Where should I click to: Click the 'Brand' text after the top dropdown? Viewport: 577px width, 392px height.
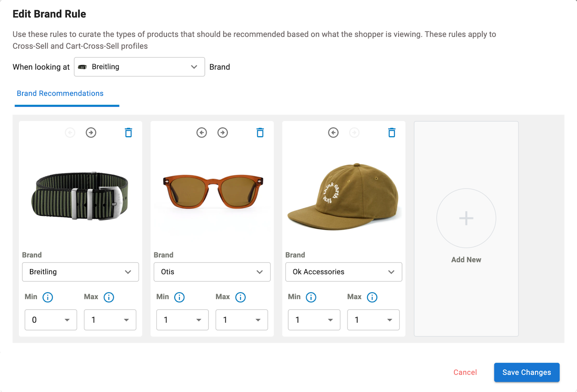tap(220, 67)
